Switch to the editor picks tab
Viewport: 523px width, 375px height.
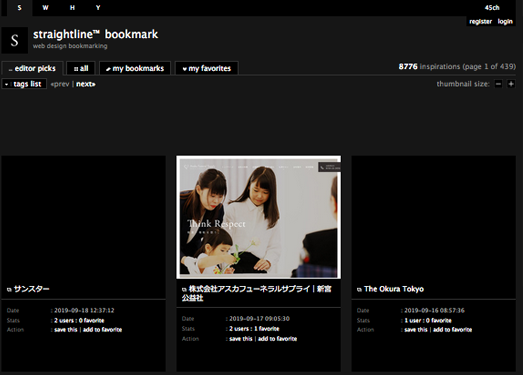pos(32,68)
